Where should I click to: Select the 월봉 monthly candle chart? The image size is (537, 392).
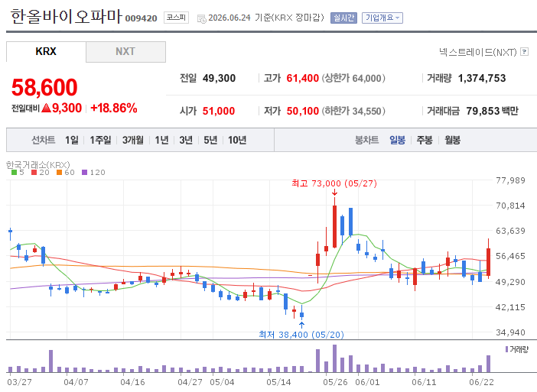pos(452,140)
